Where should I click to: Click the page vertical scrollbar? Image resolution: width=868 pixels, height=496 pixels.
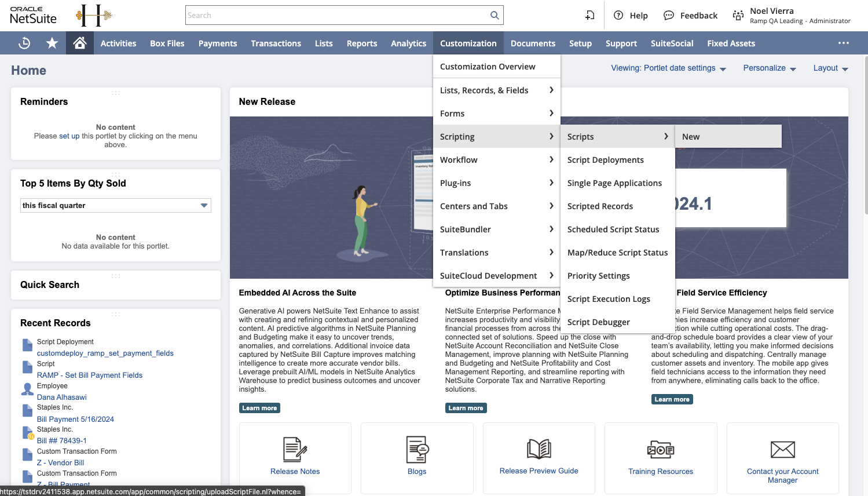tap(865, 136)
